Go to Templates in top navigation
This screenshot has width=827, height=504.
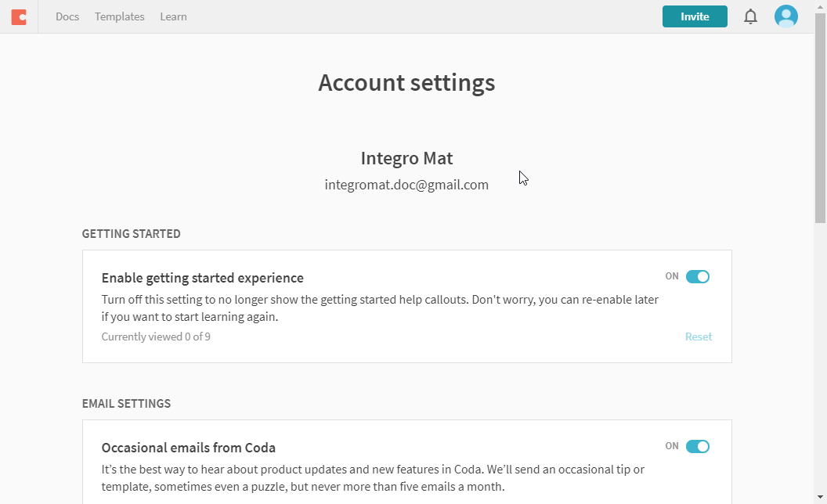pos(120,16)
